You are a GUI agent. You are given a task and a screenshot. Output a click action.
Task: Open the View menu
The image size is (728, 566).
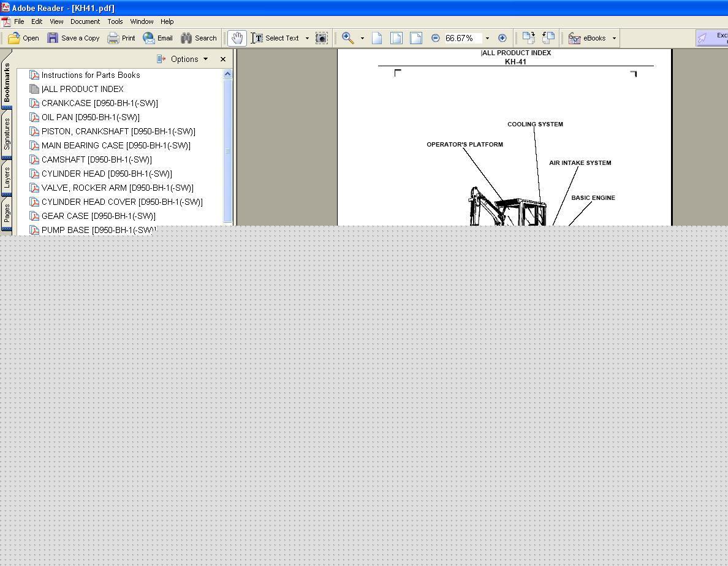click(56, 21)
